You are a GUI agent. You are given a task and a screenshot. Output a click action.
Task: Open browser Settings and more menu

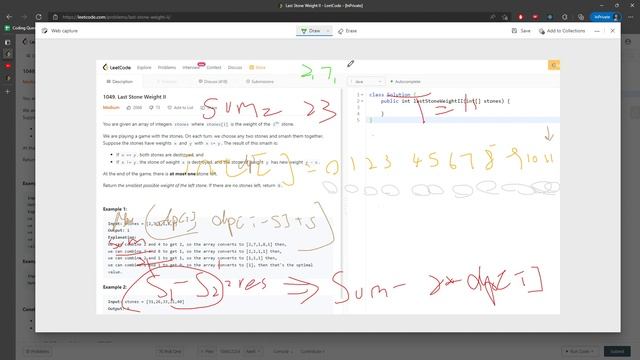[x=631, y=17]
